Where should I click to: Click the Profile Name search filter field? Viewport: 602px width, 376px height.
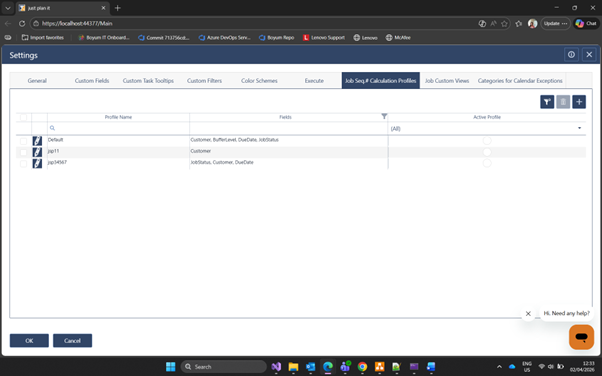click(118, 128)
